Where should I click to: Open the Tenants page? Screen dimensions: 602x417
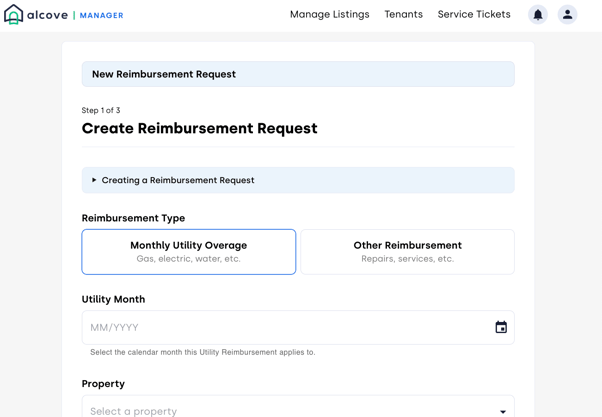(x=403, y=15)
